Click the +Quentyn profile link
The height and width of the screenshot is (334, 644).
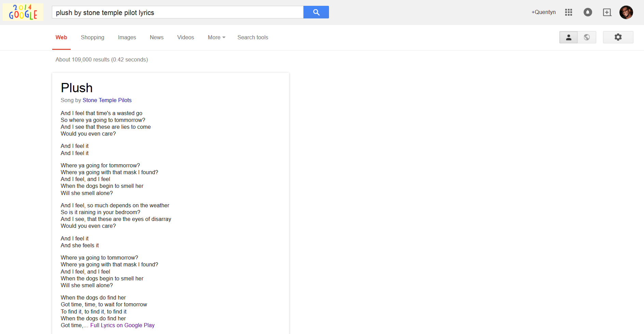[543, 12]
